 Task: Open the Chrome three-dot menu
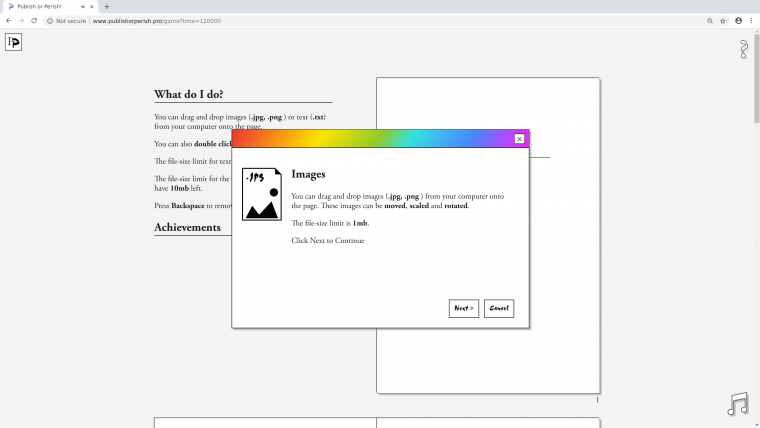pos(752,20)
